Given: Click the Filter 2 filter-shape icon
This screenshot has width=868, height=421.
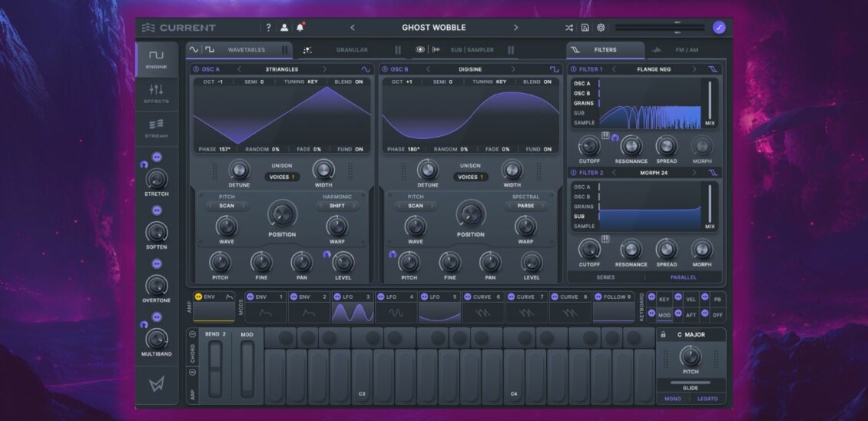Looking at the screenshot, I should pos(713,173).
